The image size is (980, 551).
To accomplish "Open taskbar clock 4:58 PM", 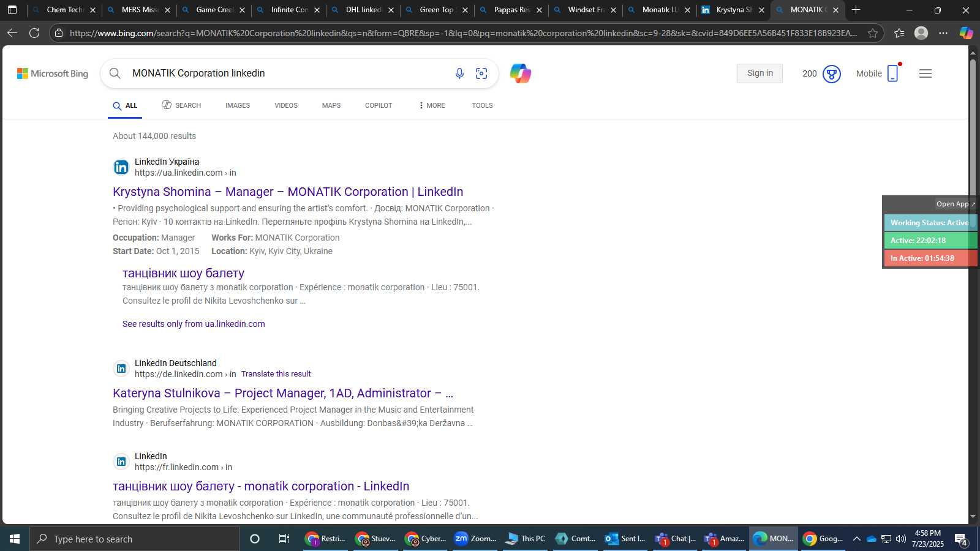I will click(927, 539).
